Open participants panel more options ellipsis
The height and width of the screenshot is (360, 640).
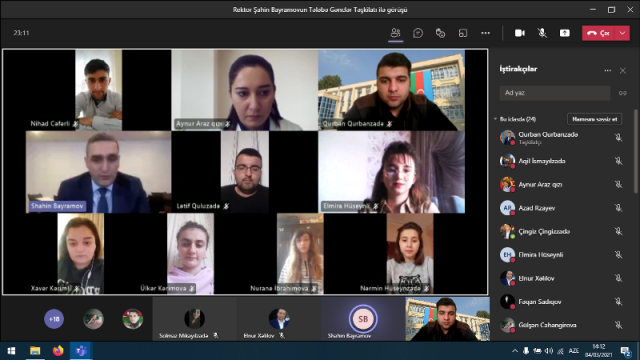click(x=607, y=71)
